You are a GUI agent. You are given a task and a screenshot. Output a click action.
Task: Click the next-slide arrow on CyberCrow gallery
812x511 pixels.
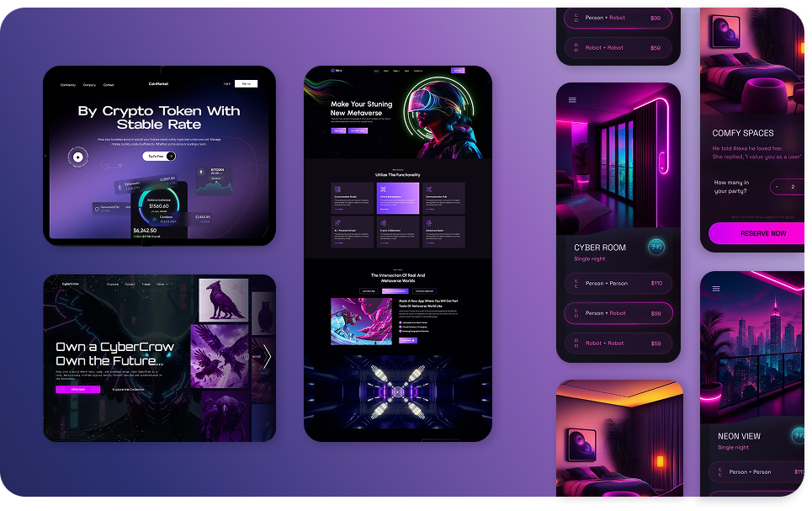[x=267, y=356]
